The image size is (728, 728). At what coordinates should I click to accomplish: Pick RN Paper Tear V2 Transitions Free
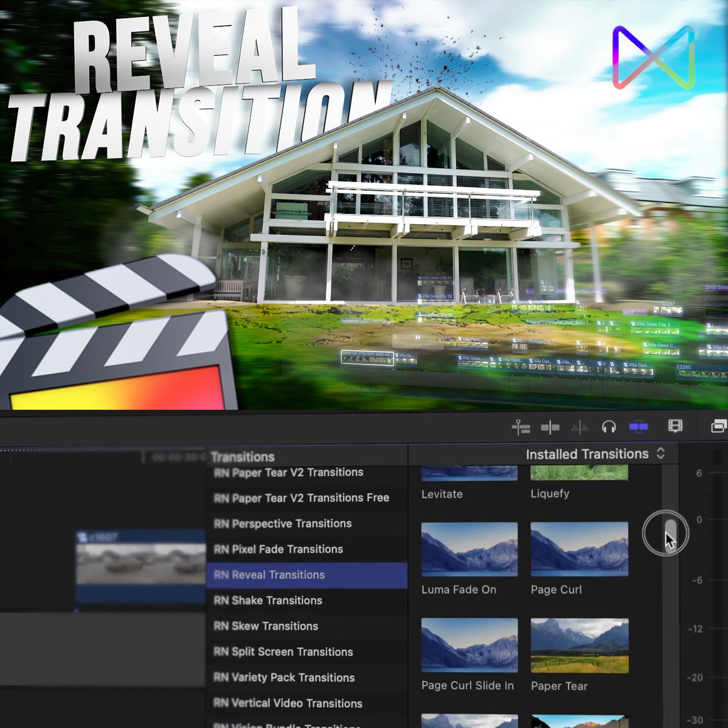(x=301, y=498)
